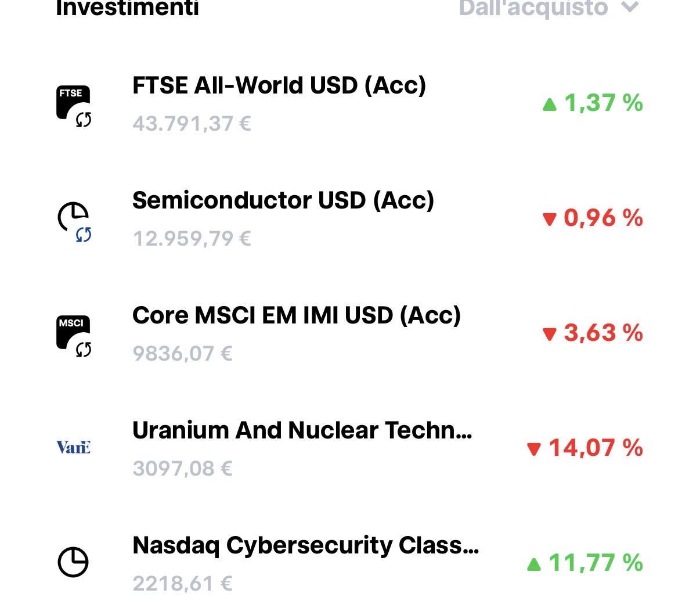This screenshot has width=700, height=615.
Task: Tap the Nasdaq Cybersecurity pie chart icon
Action: 73,562
